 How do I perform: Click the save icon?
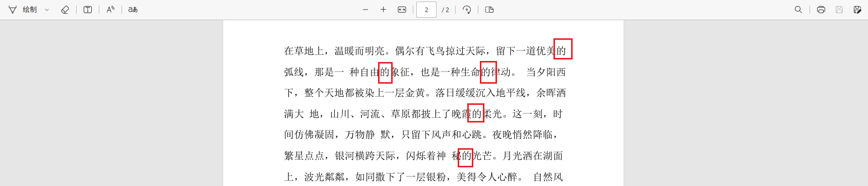pos(839,10)
